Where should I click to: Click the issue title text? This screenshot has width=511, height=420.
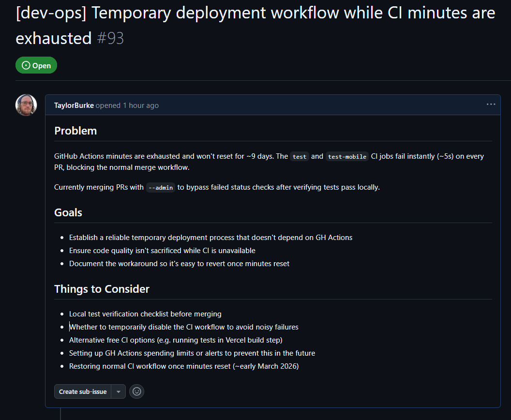[242, 13]
